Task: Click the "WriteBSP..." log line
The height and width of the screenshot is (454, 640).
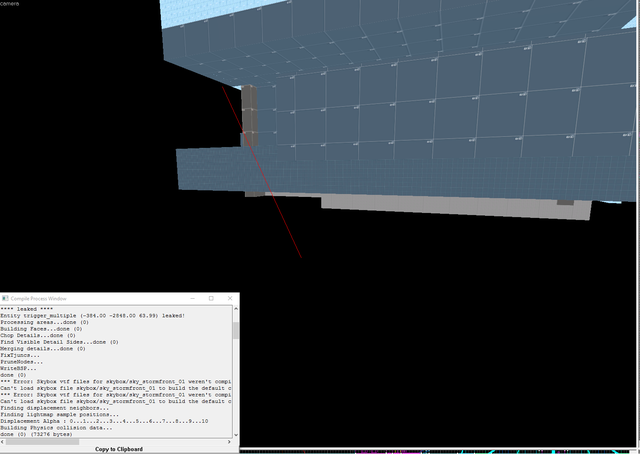Action: pos(18,368)
